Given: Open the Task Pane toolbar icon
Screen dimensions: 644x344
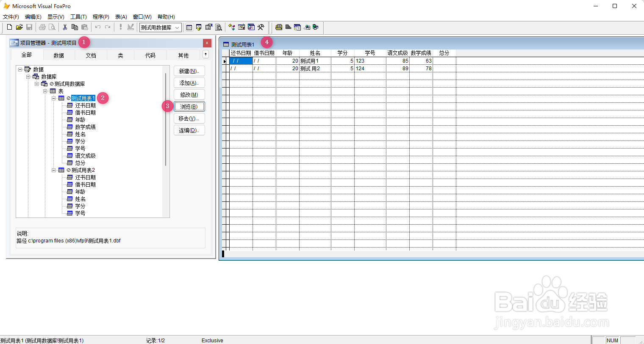Looking at the screenshot, I should (x=251, y=27).
